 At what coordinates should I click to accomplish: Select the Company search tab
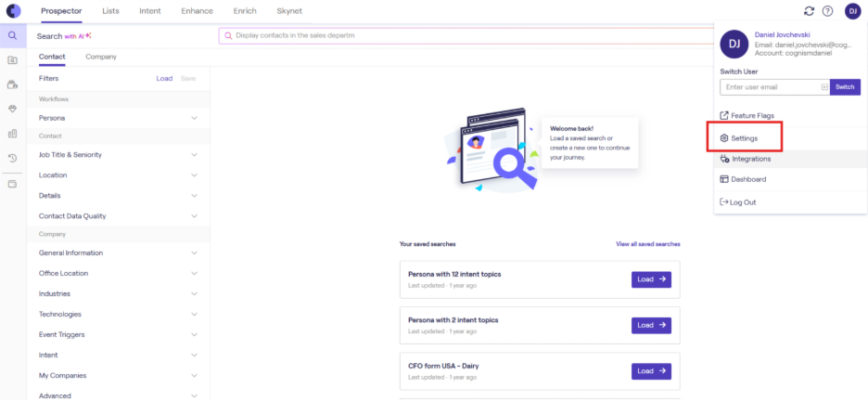coord(101,57)
